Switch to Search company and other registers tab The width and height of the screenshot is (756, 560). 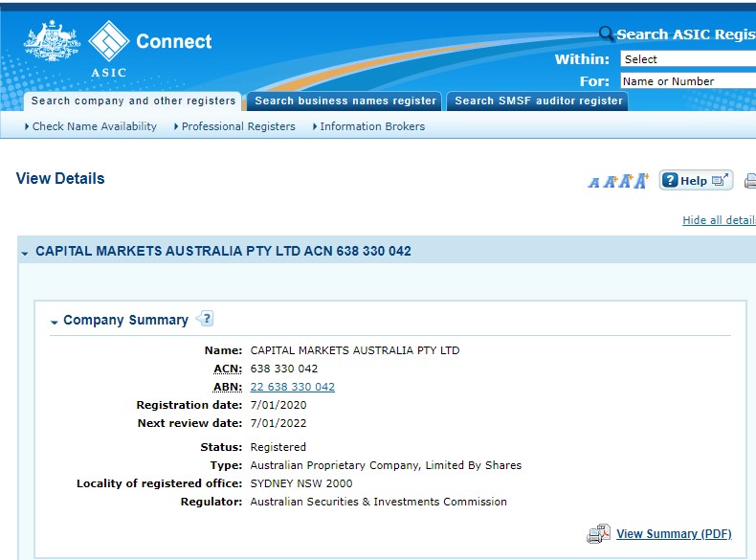click(x=133, y=101)
